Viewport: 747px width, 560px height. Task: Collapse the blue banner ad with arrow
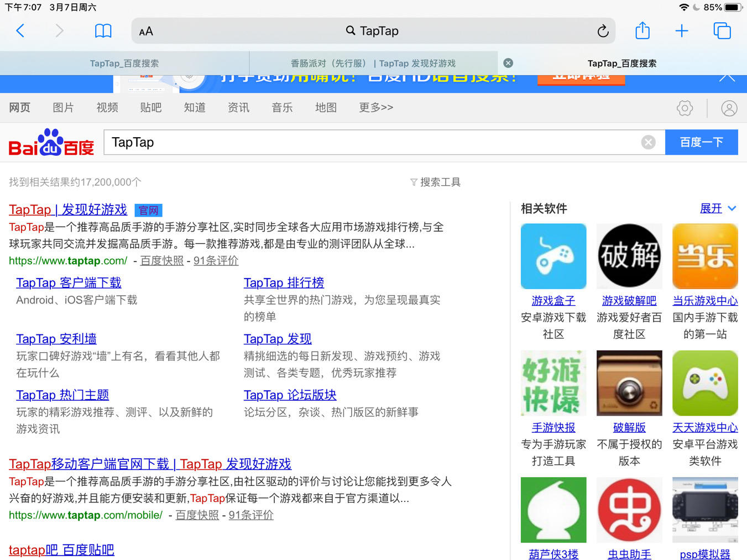[x=727, y=77]
